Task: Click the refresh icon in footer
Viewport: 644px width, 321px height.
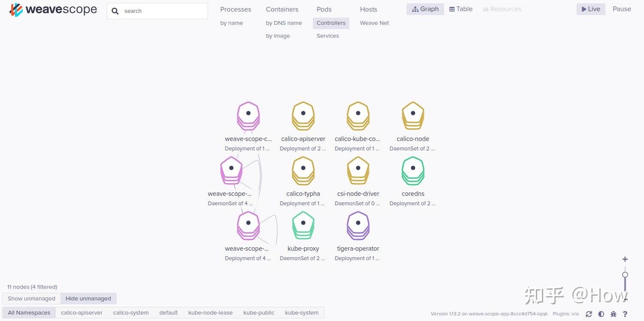Action: pos(589,314)
